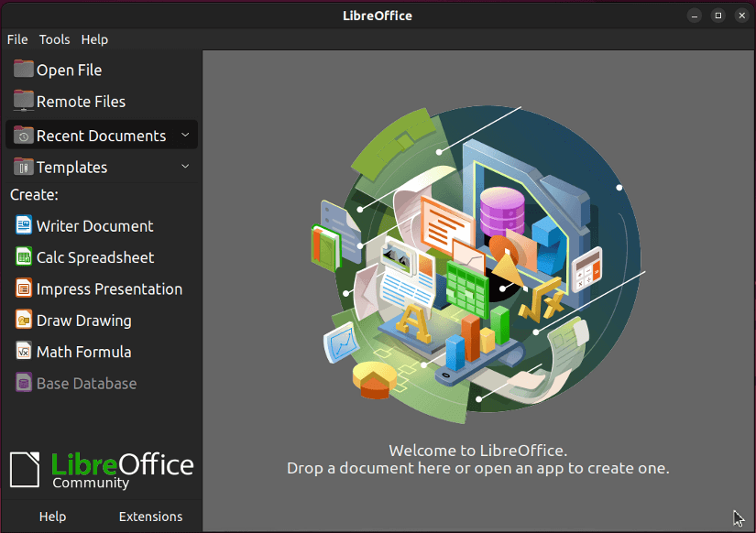Expand the Recent Documents dropdown arrow
756x533 pixels.
point(185,135)
